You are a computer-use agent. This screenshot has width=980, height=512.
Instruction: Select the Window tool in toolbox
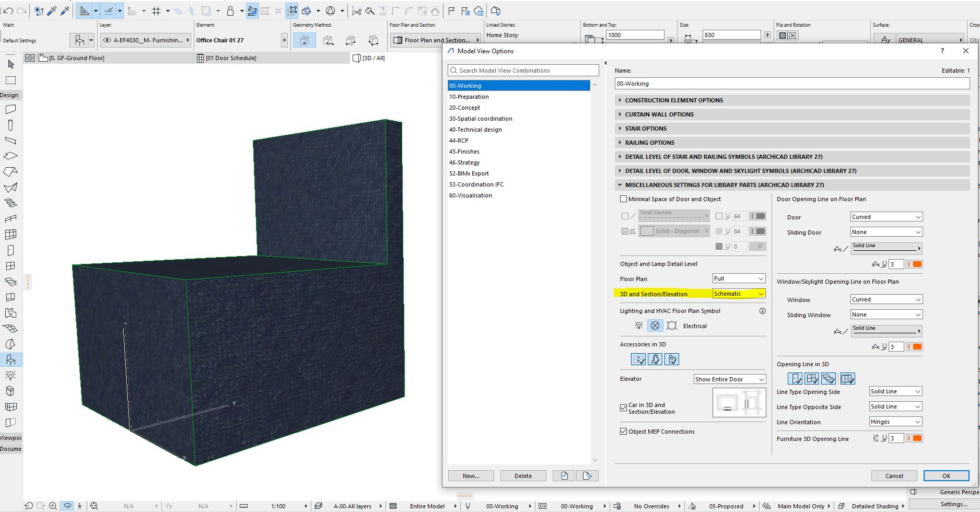(11, 266)
